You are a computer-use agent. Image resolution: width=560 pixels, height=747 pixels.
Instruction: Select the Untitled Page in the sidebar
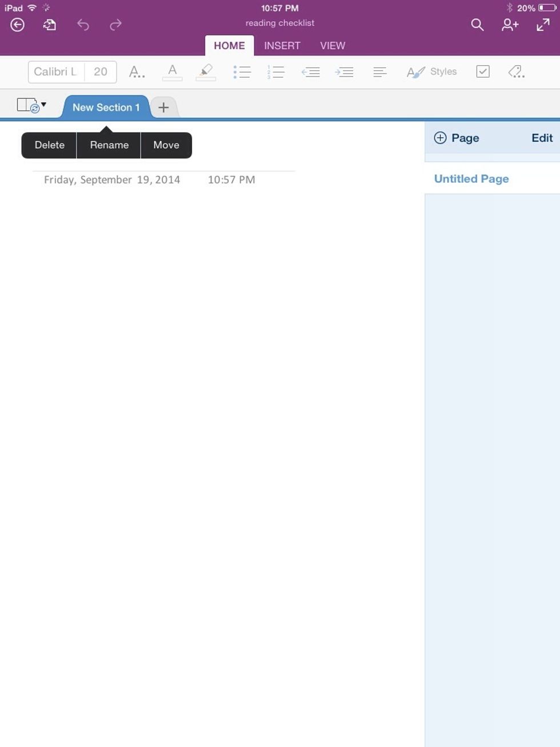coord(471,178)
